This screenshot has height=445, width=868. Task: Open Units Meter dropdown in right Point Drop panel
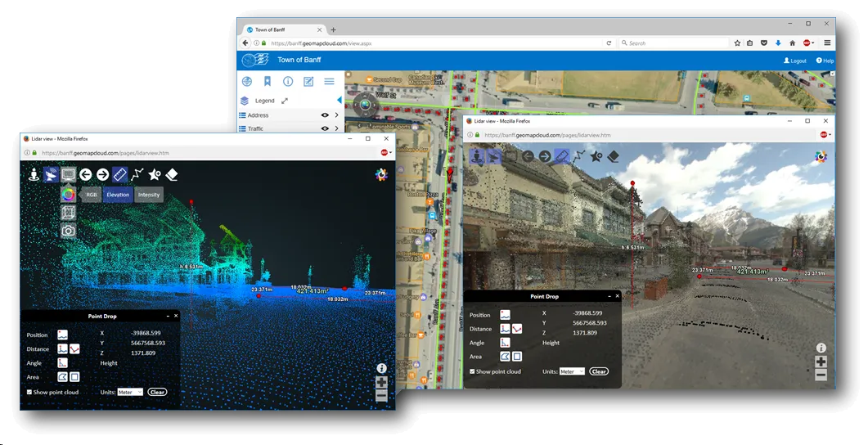pos(572,371)
